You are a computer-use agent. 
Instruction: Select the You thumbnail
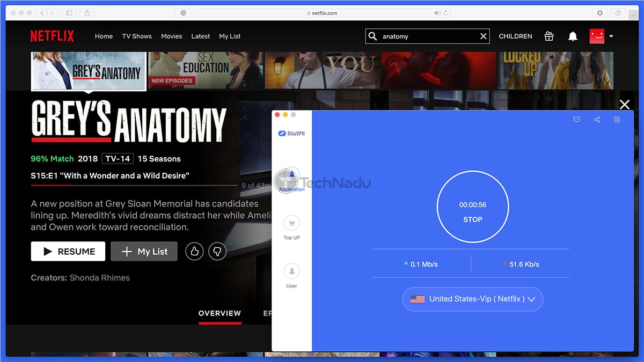322,70
